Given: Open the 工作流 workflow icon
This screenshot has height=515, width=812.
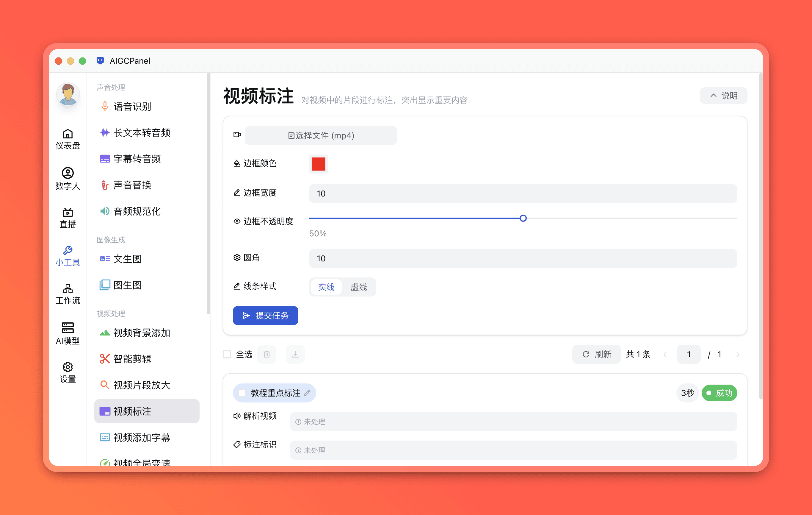Looking at the screenshot, I should coord(68,288).
